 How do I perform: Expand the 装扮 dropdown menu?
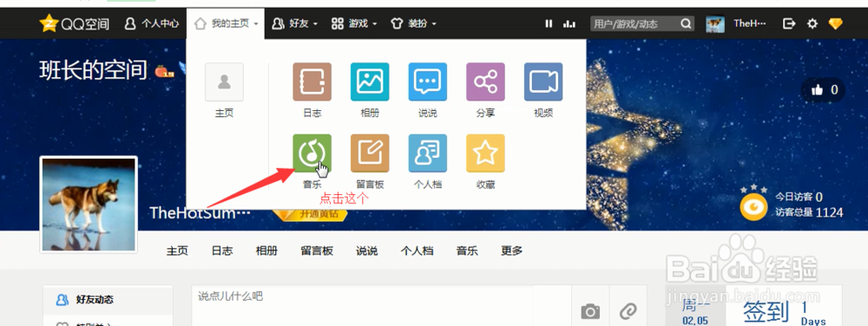coord(413,23)
